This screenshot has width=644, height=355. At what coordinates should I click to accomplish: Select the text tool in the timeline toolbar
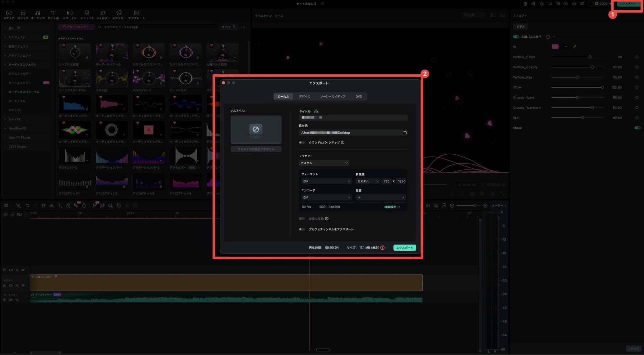60,205
